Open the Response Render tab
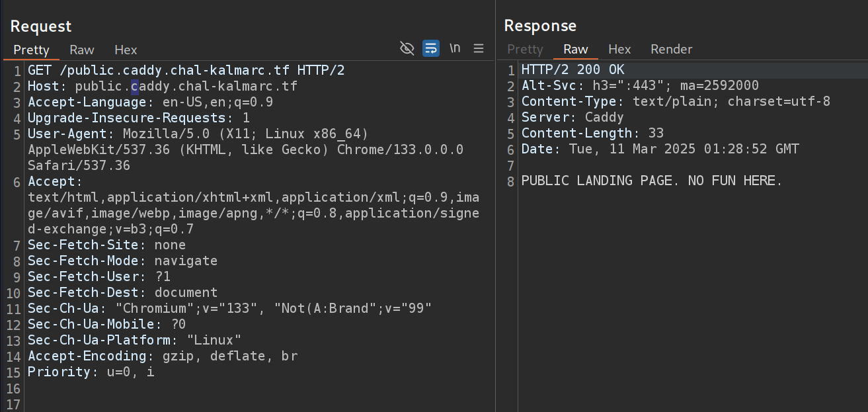Screen dimensions: 868x412 pyautogui.click(x=671, y=49)
